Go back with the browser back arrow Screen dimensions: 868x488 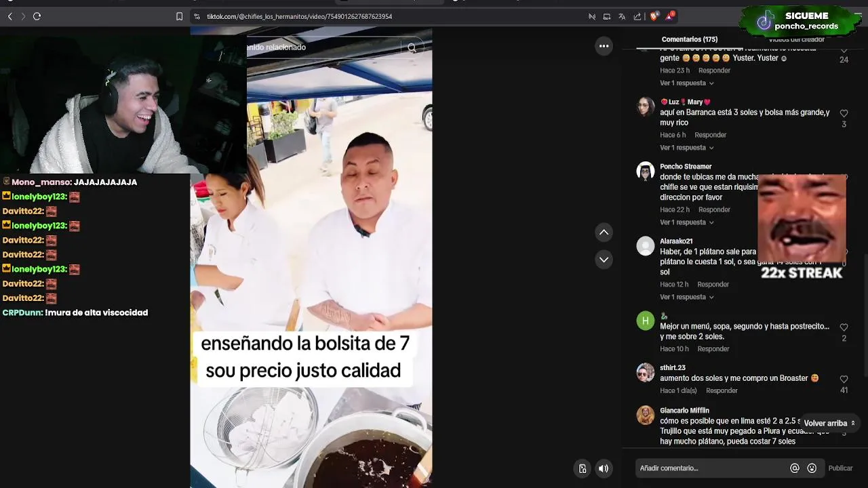click(9, 16)
